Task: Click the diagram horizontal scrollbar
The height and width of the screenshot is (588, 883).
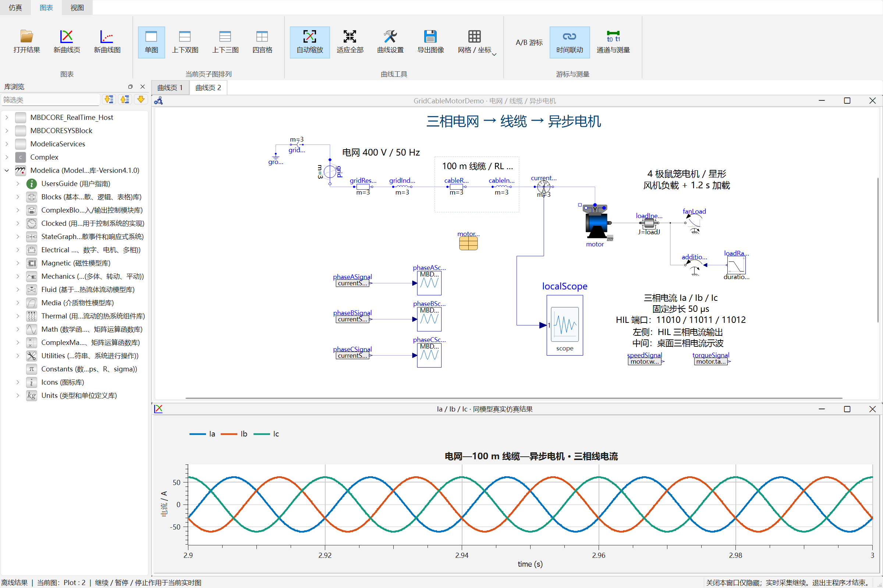Action: tap(514, 398)
